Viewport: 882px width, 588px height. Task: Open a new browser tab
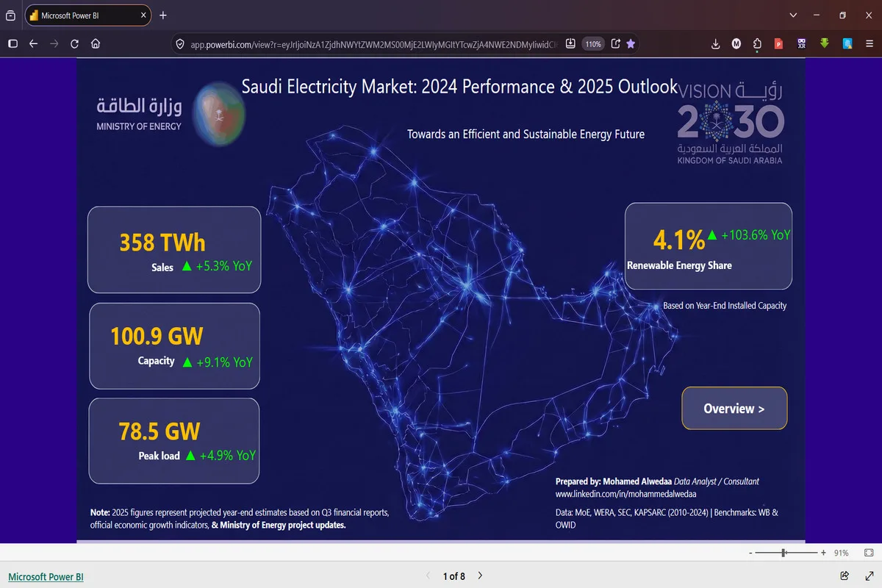coord(163,15)
